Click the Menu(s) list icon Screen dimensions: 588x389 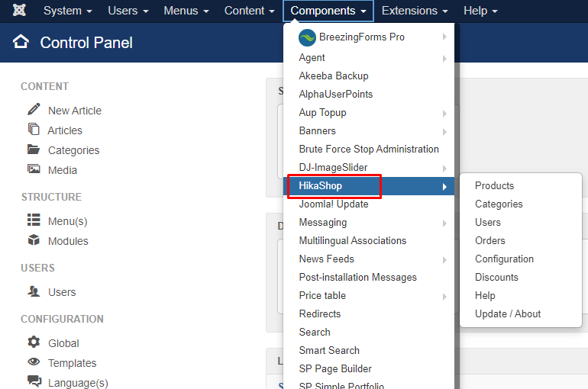click(34, 220)
